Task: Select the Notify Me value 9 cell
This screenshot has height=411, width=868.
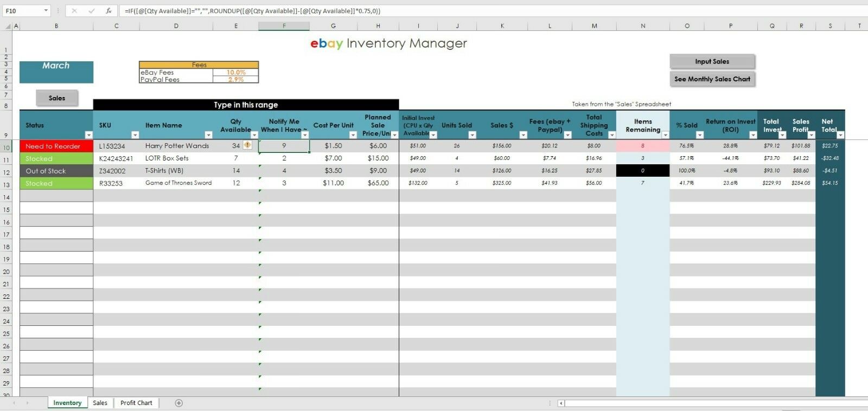Action: 284,146
